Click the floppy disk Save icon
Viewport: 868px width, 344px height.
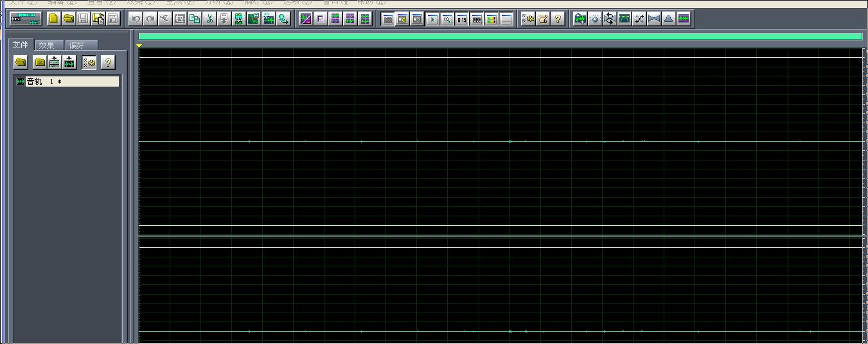83,19
